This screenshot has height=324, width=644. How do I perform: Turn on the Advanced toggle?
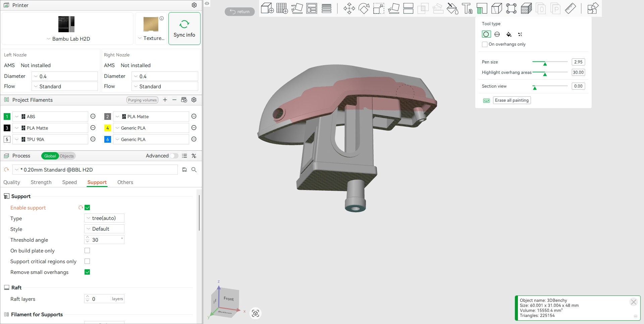pyautogui.click(x=174, y=156)
